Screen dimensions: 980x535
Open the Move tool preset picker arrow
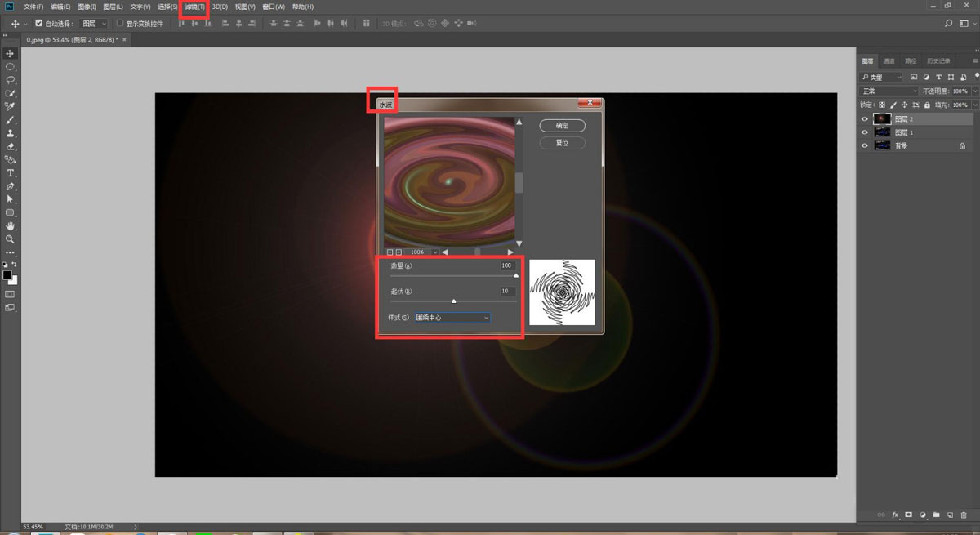pyautogui.click(x=26, y=24)
